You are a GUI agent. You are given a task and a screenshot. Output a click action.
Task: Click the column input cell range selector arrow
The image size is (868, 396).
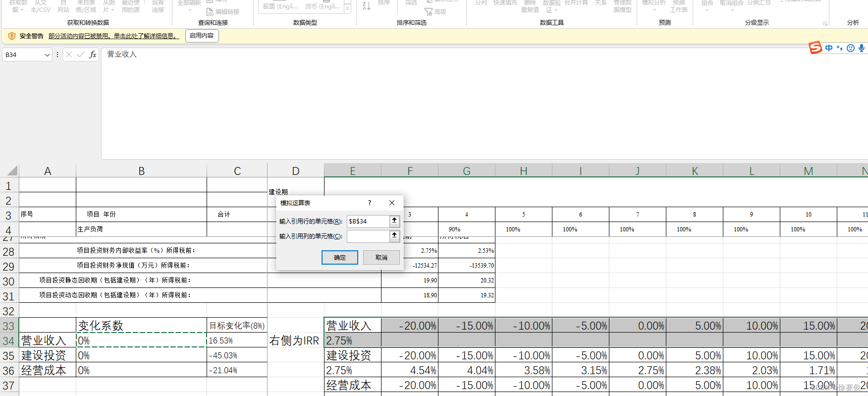(x=394, y=235)
